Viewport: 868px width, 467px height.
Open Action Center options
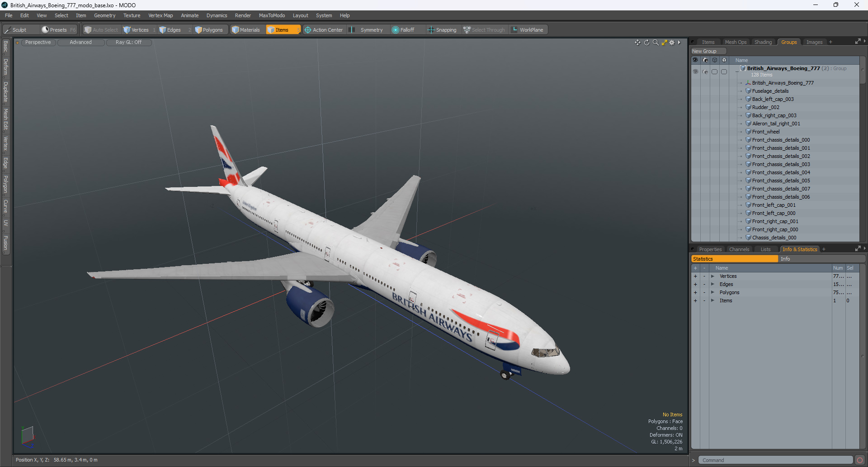pos(324,30)
